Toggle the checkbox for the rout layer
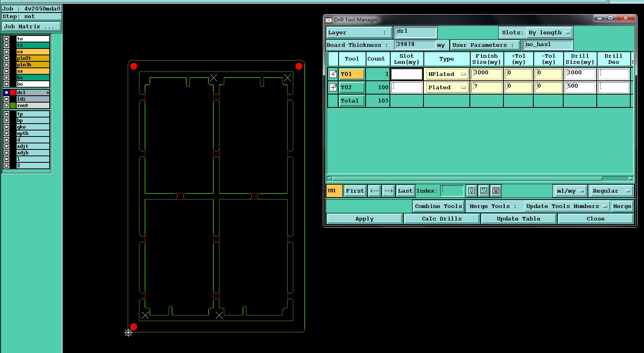Image resolution: width=644 pixels, height=353 pixels. pyautogui.click(x=6, y=105)
